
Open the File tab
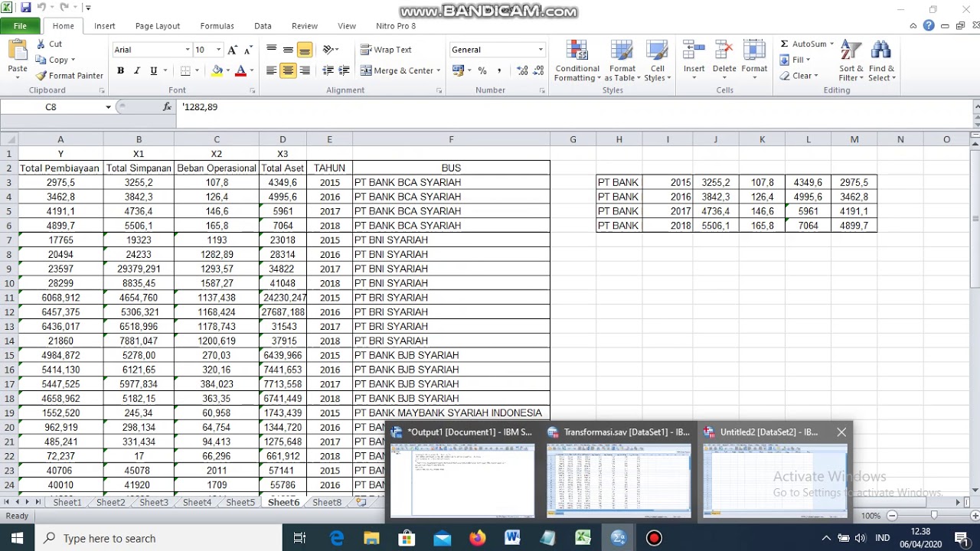click(20, 26)
